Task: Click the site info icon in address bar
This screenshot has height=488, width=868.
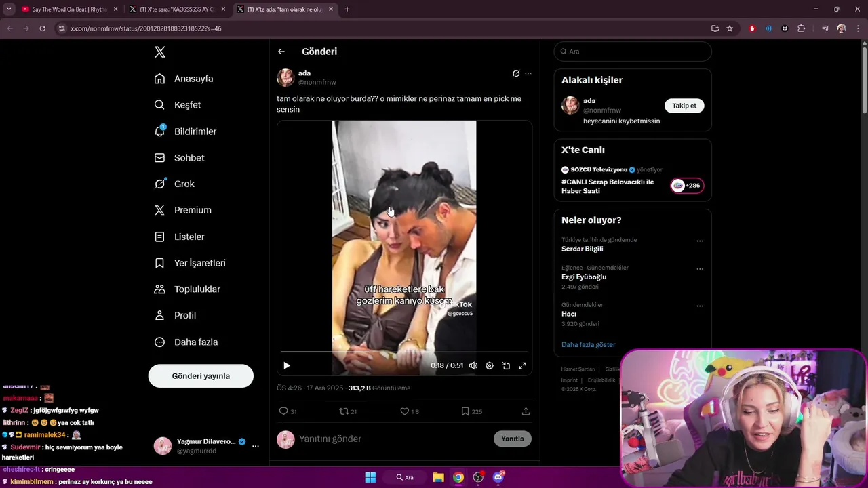Action: (62, 28)
